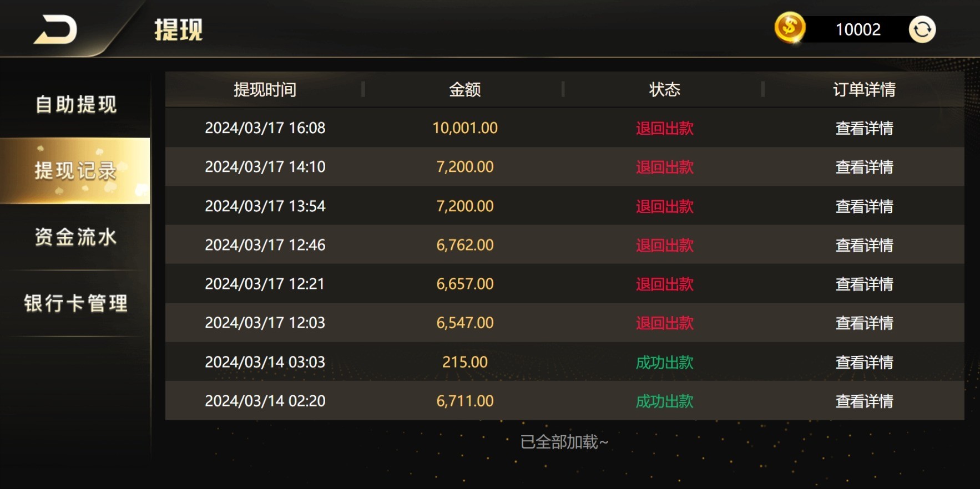Screen dimensions: 980x489
Task: Open 银行卡管理 in the sidebar
Action: 76,303
